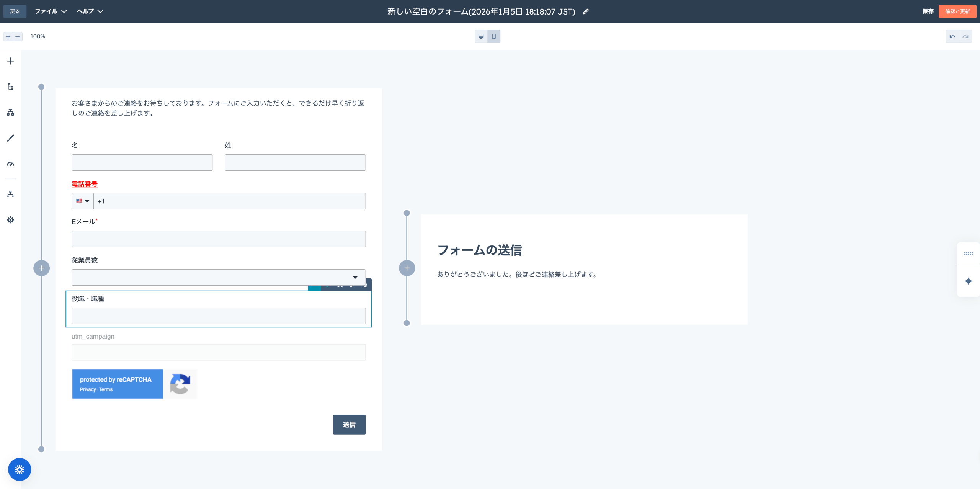Viewport: 980px width, 489px height.
Task: Click the redo arrow icon
Action: point(965,36)
